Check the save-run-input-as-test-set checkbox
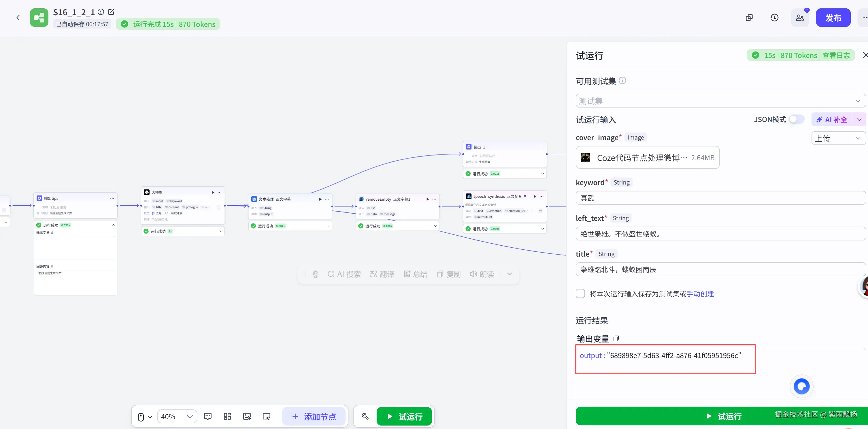The height and width of the screenshot is (429, 868). (580, 293)
